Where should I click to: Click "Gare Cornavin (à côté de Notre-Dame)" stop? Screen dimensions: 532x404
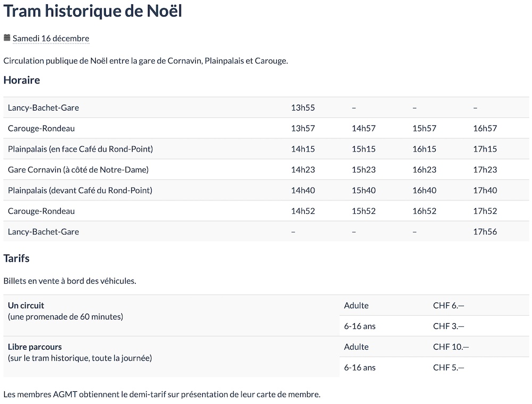click(x=78, y=170)
